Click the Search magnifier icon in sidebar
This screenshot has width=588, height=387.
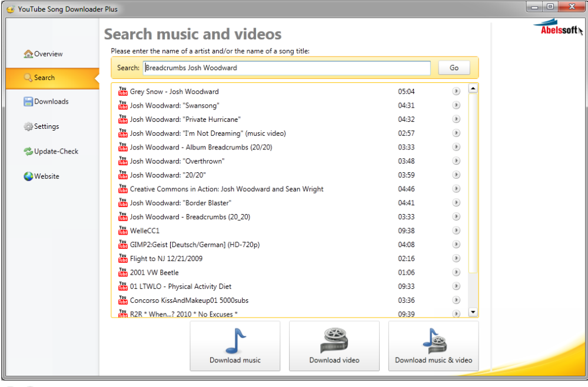28,78
